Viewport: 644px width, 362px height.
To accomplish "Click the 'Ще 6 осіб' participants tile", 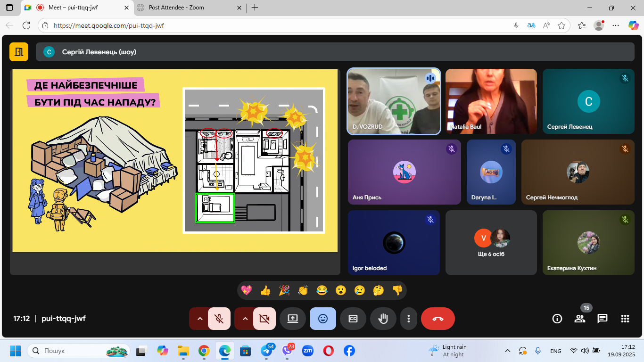I will tap(491, 243).
